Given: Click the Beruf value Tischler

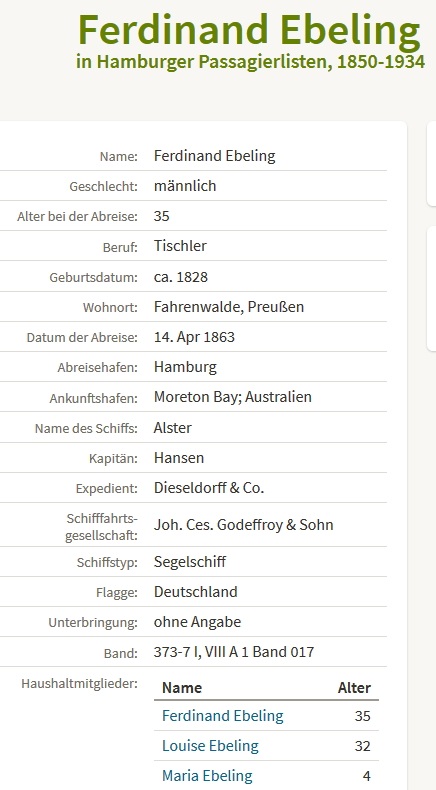Looking at the screenshot, I should point(180,246).
